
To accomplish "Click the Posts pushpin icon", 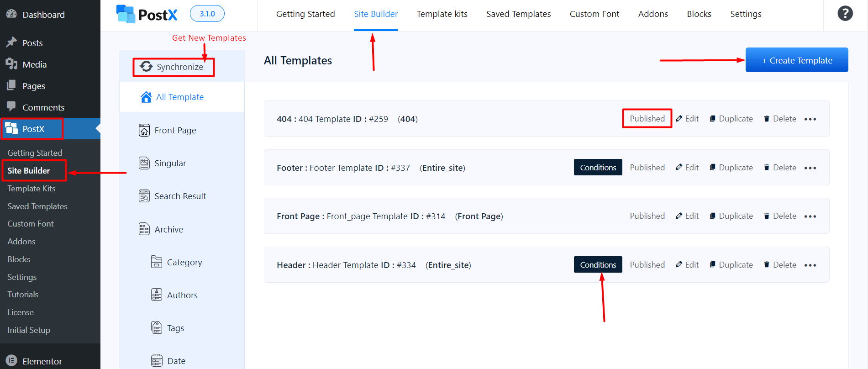I will pos(11,42).
